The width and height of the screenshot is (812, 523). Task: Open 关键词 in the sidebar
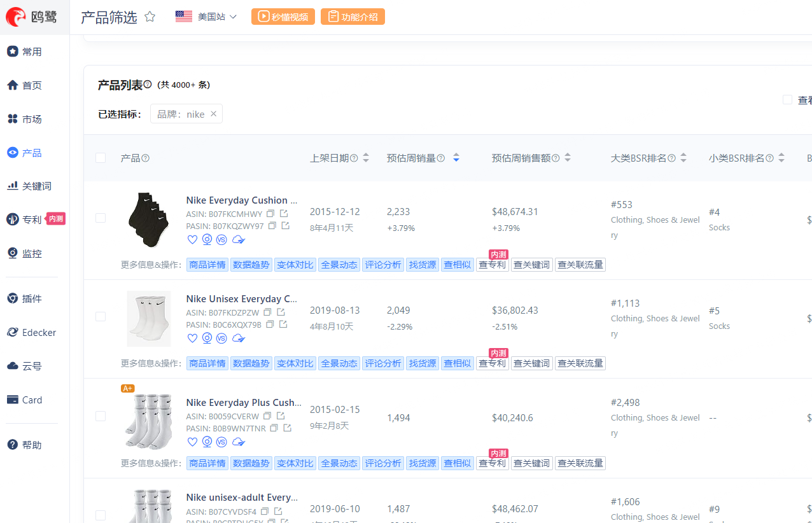pos(29,186)
